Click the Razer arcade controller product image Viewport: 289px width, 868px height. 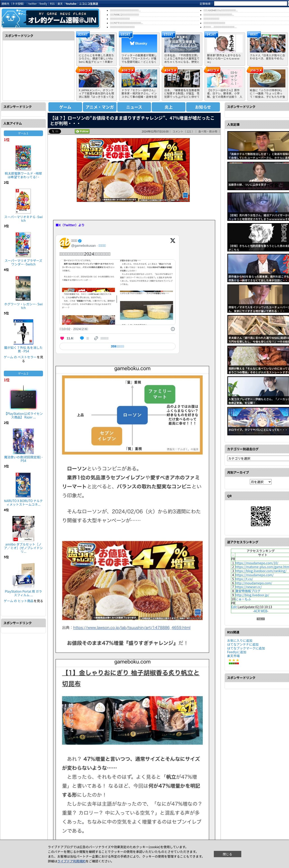click(23, 398)
